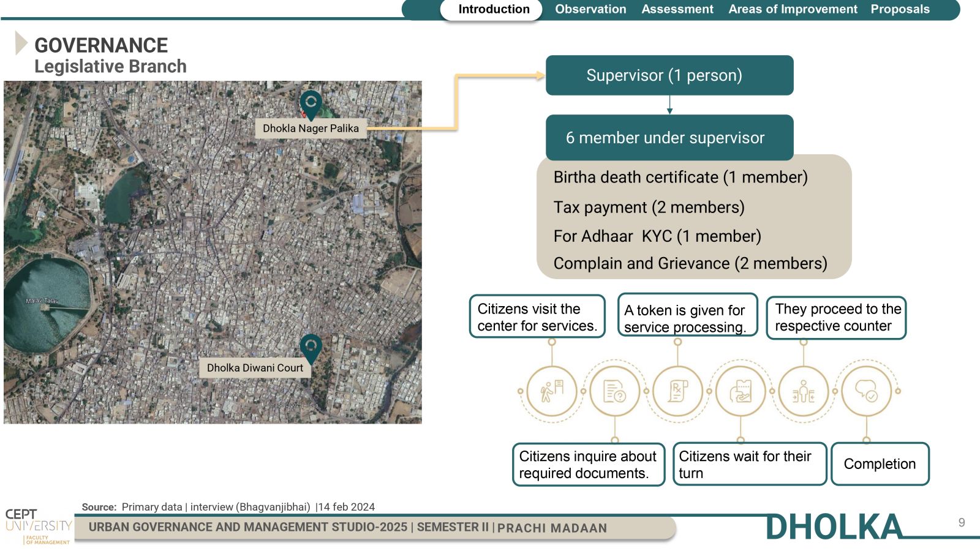Click the completion speech bubble checkmark icon
980x551 pixels.
pos(866,391)
